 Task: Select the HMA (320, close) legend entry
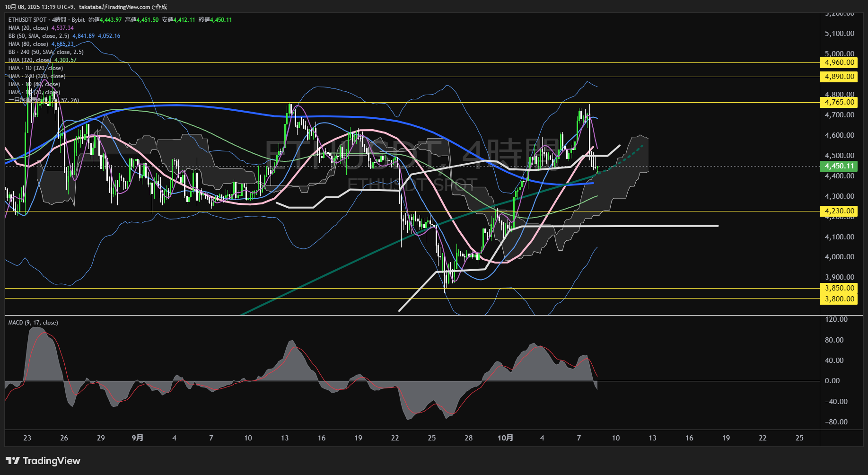point(30,60)
